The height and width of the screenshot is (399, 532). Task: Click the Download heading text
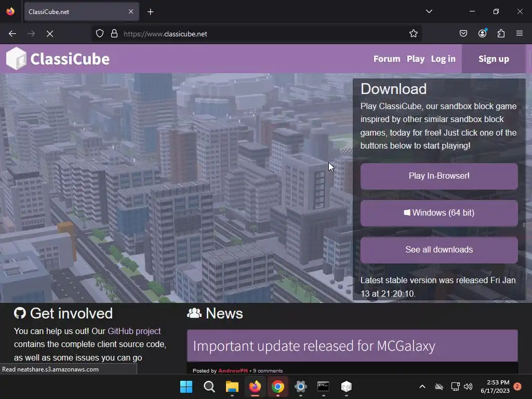pos(394,89)
